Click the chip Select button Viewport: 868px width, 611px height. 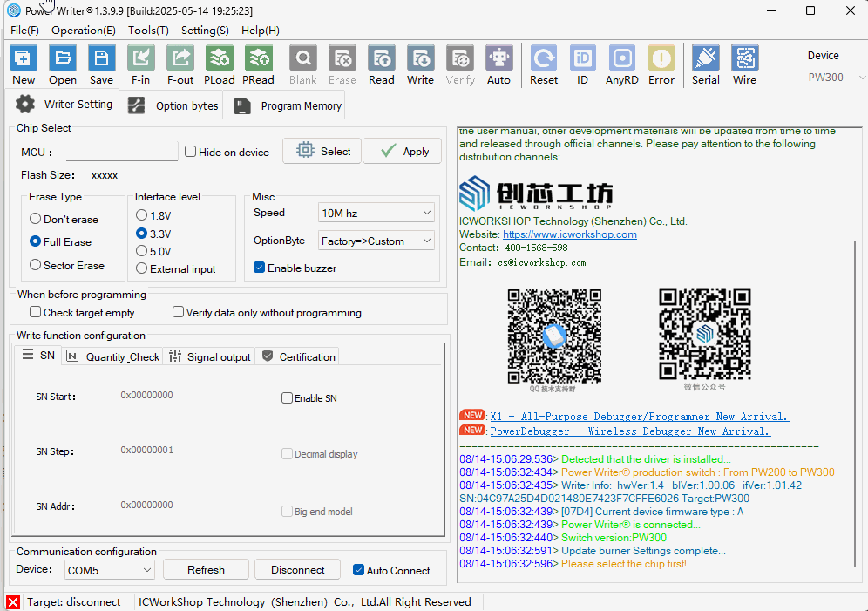pos(322,151)
